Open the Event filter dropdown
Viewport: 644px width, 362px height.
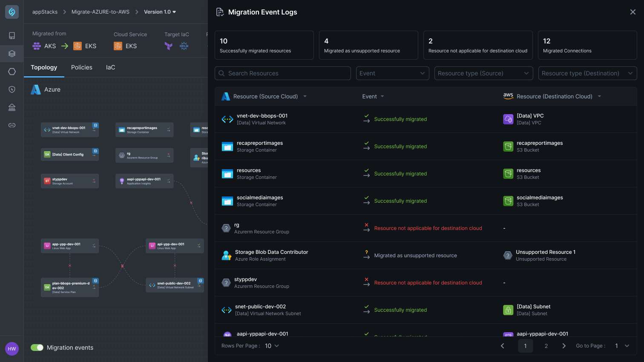pos(392,73)
